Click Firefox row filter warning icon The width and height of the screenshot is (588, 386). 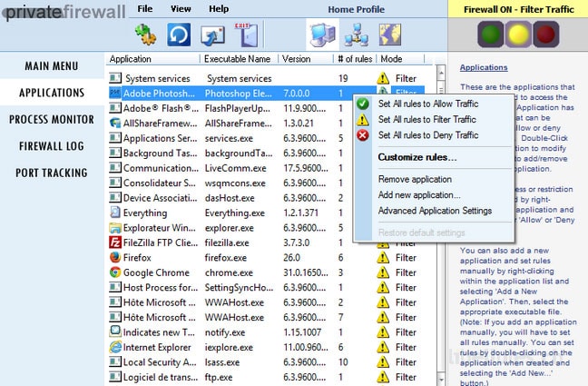pyautogui.click(x=383, y=257)
